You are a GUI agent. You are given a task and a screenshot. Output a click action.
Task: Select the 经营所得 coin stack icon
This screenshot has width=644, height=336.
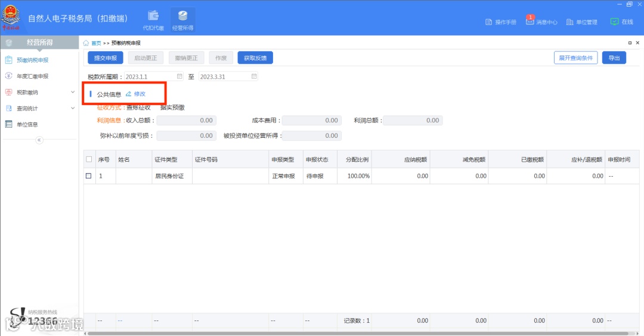(183, 16)
